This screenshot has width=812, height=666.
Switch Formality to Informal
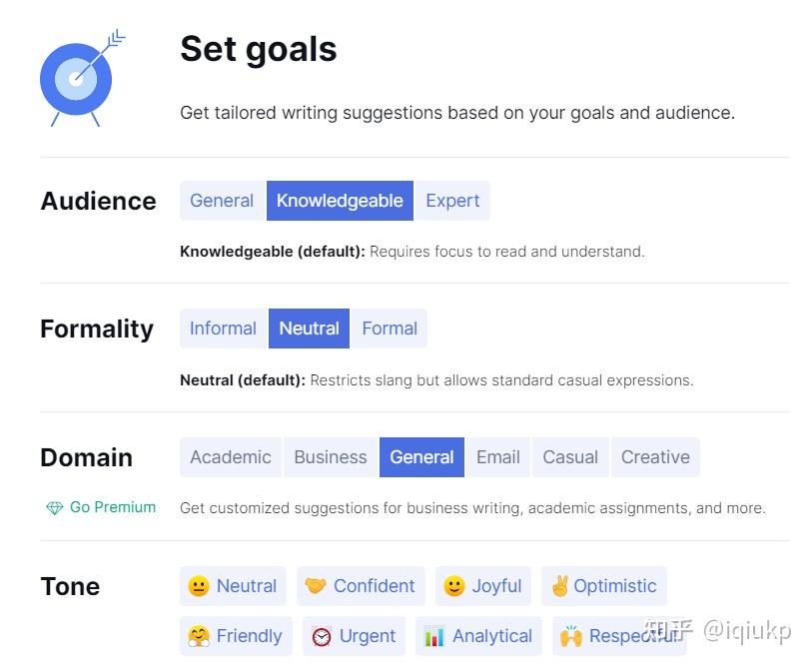coord(224,329)
